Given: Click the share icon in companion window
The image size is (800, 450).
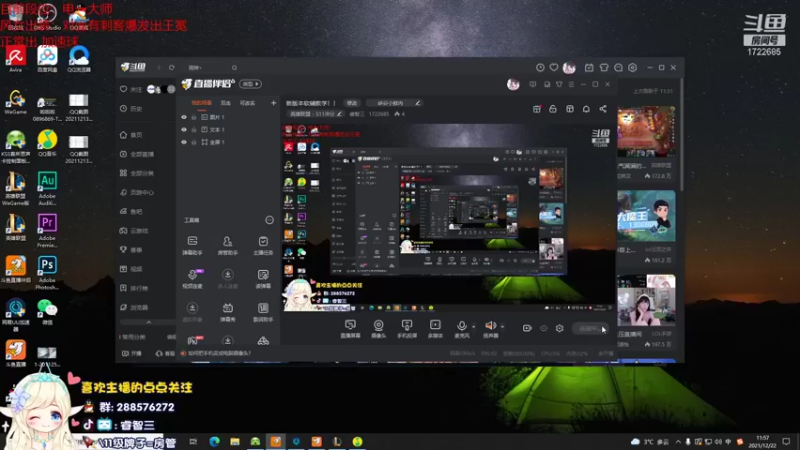Looking at the screenshot, I should pyautogui.click(x=603, y=109).
